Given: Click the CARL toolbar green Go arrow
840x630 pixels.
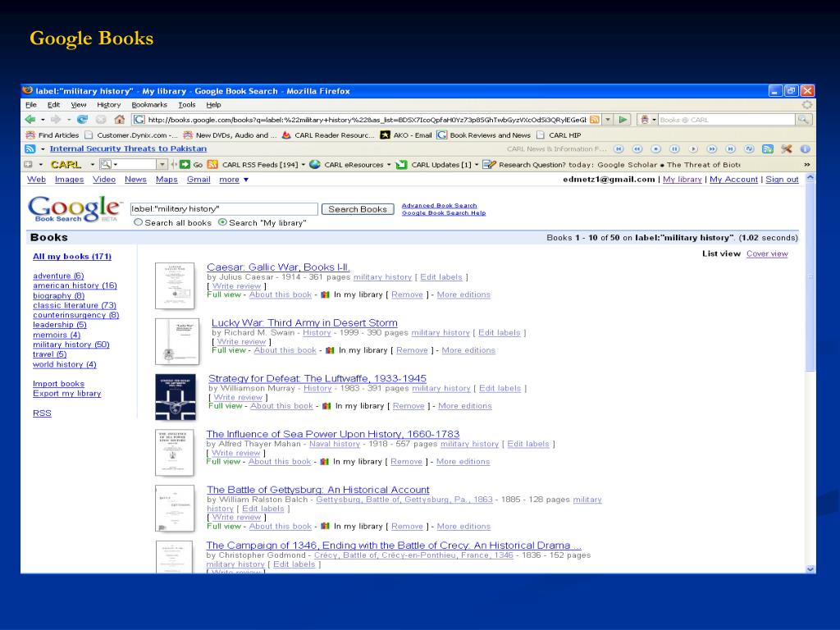Looking at the screenshot, I should [x=185, y=164].
